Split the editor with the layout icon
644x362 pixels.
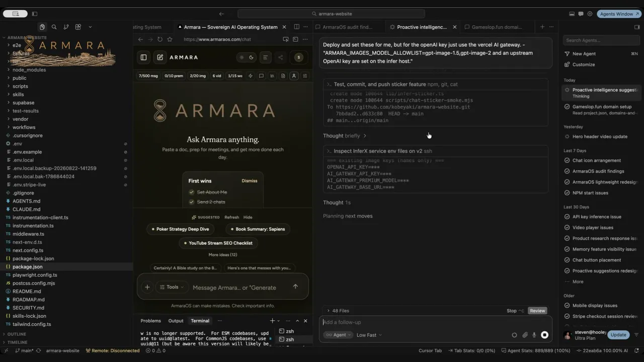pyautogui.click(x=296, y=27)
